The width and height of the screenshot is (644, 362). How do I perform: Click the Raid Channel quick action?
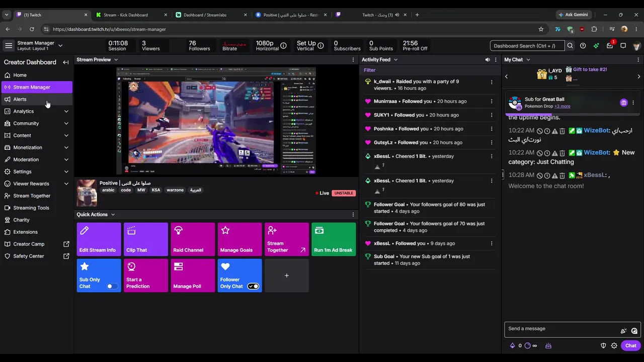[193, 239]
